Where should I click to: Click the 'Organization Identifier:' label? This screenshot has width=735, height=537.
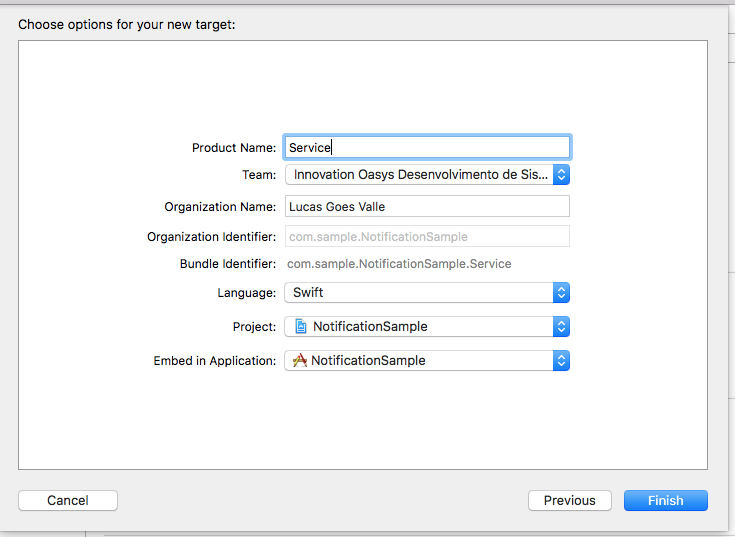point(211,237)
